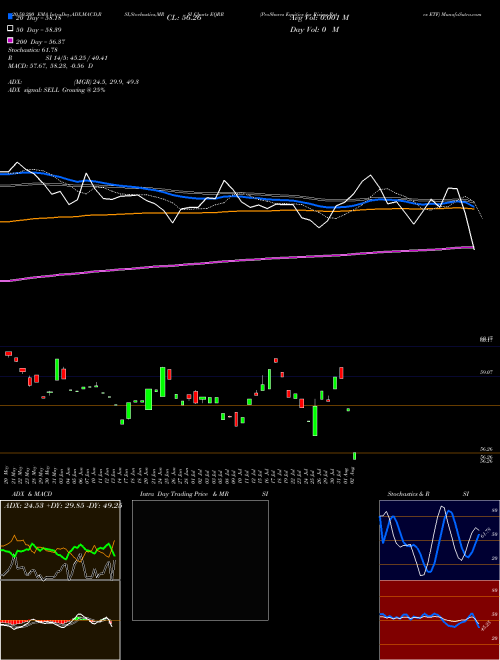The image size is (500, 660).
Task: Click the magenta 200 Day EMA legend swatch
Action: pyautogui.click(x=10, y=40)
